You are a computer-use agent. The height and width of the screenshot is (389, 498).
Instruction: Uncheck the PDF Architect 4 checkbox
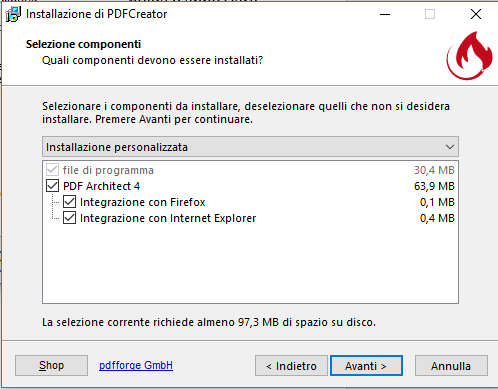click(x=52, y=186)
